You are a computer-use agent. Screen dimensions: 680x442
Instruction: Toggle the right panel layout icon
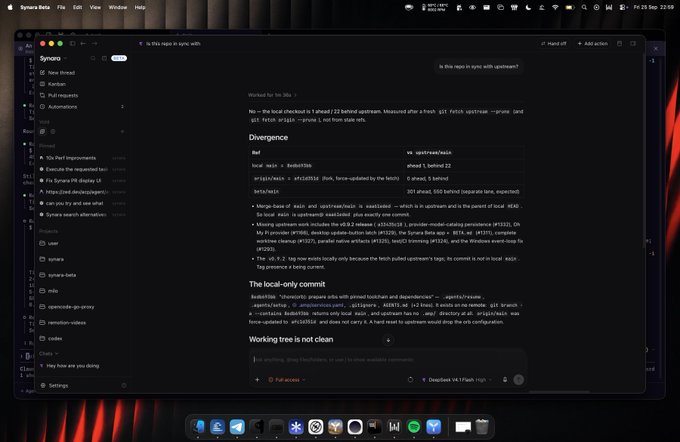(x=633, y=43)
